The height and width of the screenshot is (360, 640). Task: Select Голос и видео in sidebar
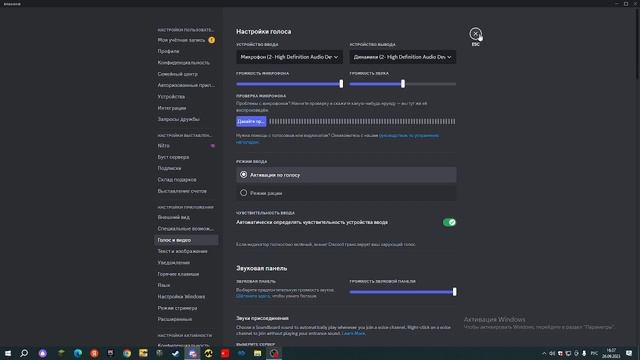click(x=186, y=240)
